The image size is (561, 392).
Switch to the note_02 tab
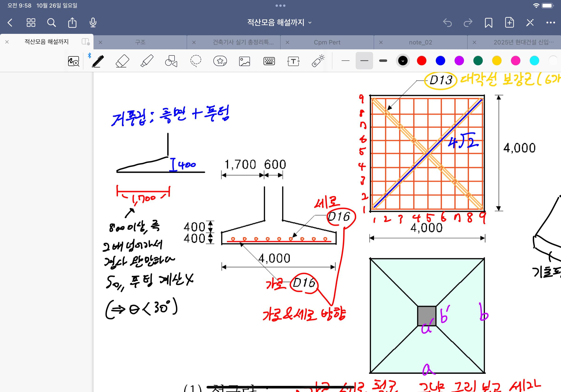tap(420, 42)
